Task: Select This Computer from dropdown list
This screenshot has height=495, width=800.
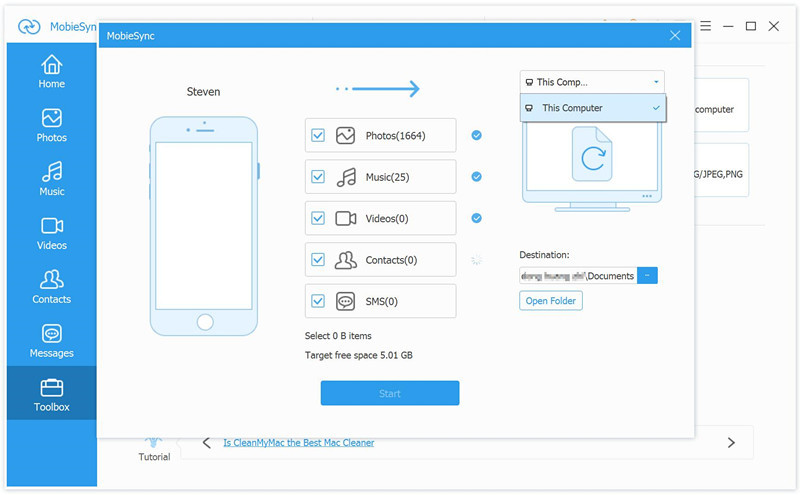Action: [593, 108]
